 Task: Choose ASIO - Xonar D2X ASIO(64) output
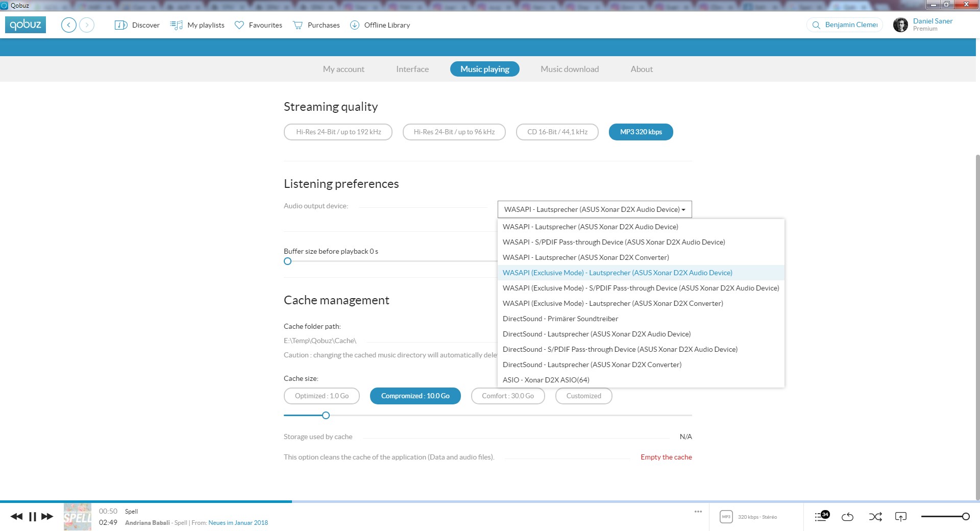point(546,380)
